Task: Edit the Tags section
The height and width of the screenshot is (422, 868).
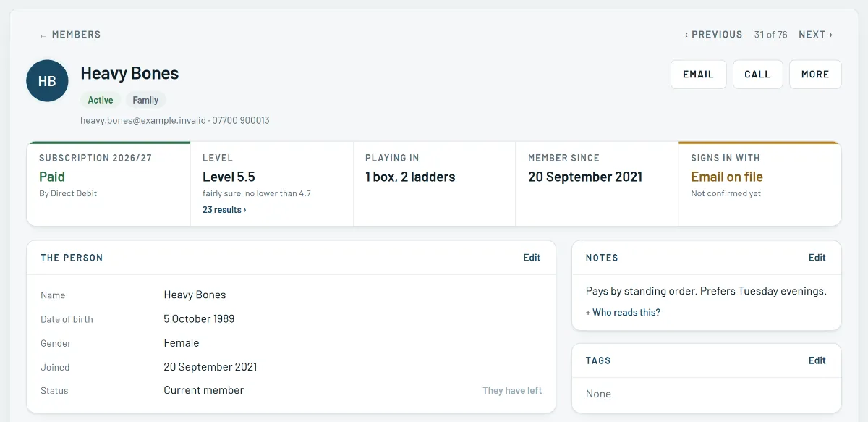Action: [817, 360]
